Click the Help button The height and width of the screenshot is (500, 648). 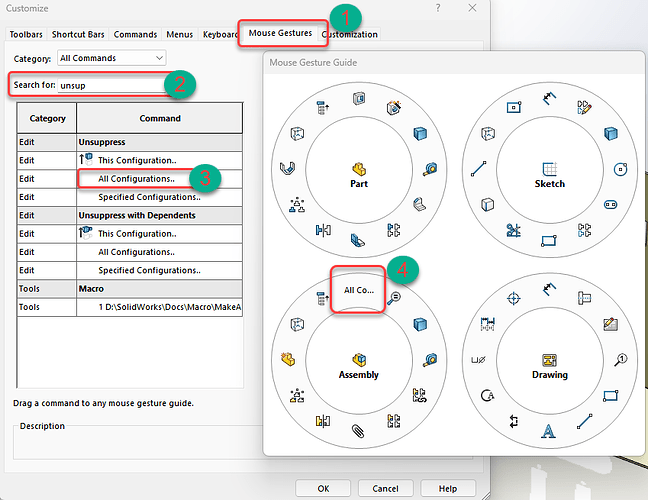[440, 488]
